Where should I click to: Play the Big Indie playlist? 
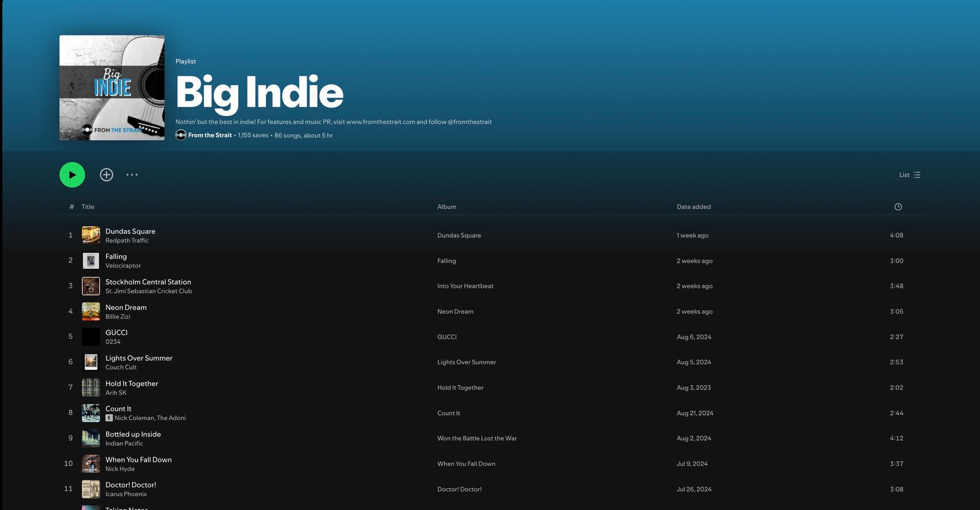72,175
